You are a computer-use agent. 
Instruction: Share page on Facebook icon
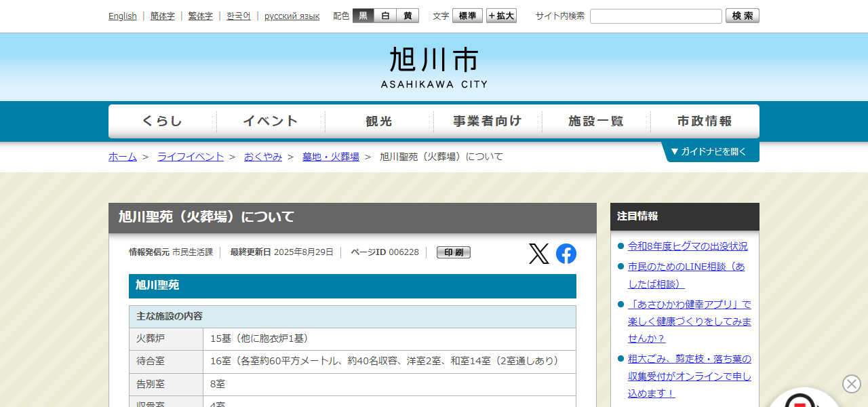[566, 254]
